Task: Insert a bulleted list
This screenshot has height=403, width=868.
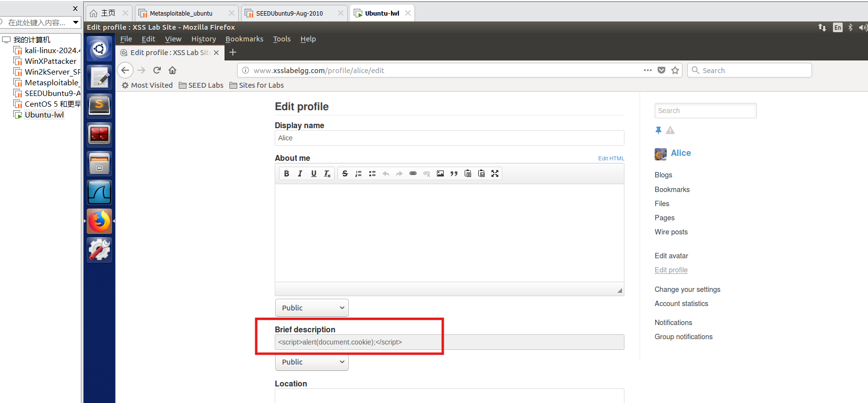Action: [x=372, y=173]
